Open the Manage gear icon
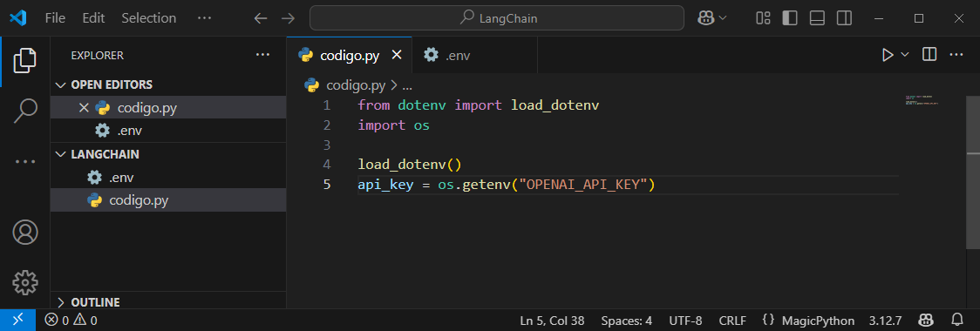 click(25, 283)
